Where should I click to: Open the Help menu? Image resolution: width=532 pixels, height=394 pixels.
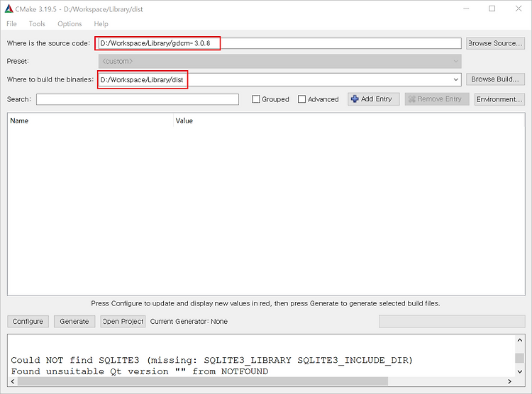pos(101,23)
